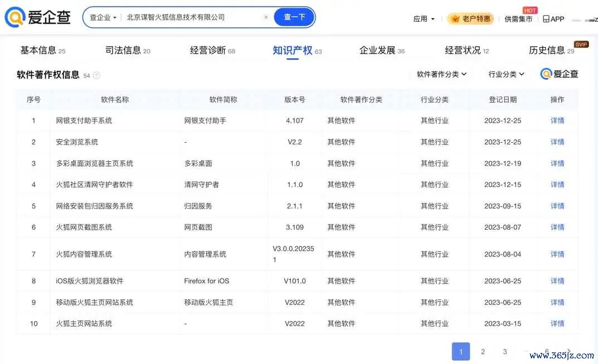This screenshot has height=364, width=598.
Task: Select the 知识产权 tab
Action: click(x=297, y=50)
